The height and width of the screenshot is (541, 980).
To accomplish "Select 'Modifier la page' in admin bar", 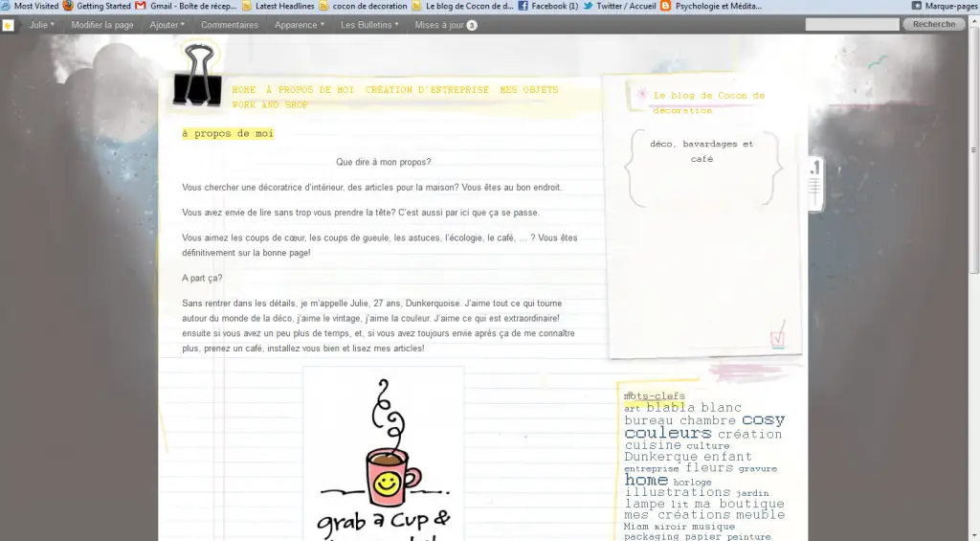I will point(102,25).
